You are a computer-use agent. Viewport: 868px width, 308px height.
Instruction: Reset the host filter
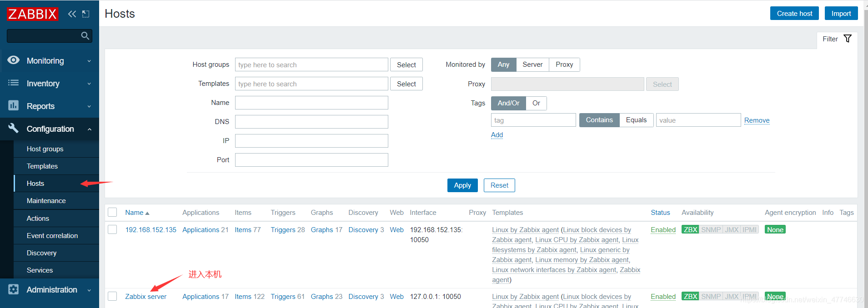click(499, 185)
